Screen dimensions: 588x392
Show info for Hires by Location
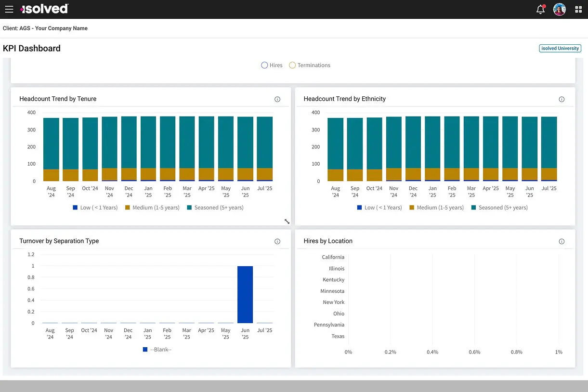click(562, 241)
